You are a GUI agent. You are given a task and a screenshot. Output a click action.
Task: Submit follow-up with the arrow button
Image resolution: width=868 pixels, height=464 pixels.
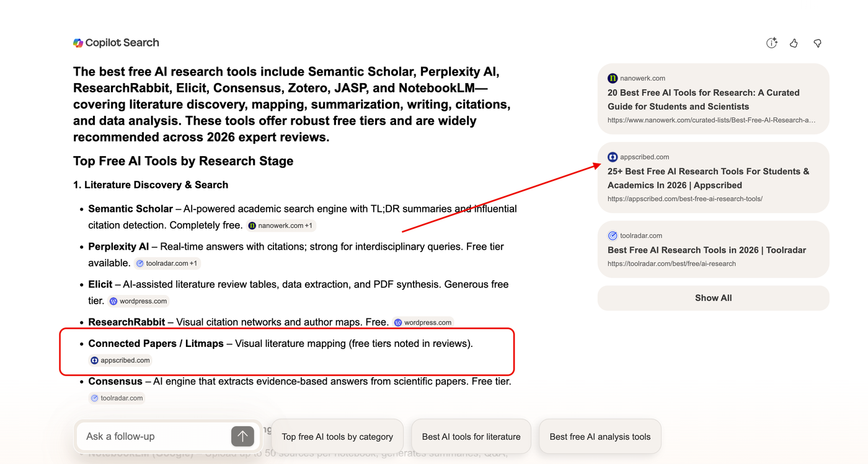click(242, 436)
